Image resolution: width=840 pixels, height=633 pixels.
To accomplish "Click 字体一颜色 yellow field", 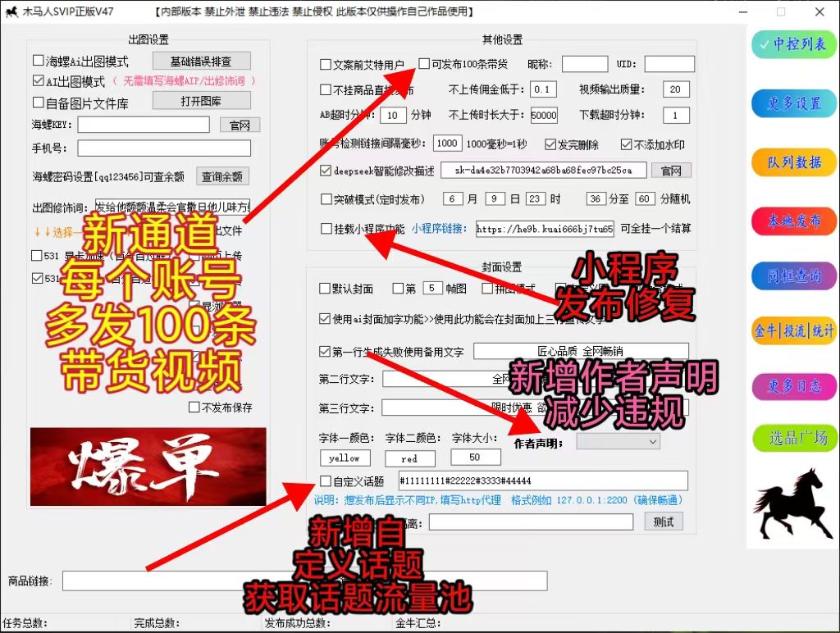I will [345, 458].
